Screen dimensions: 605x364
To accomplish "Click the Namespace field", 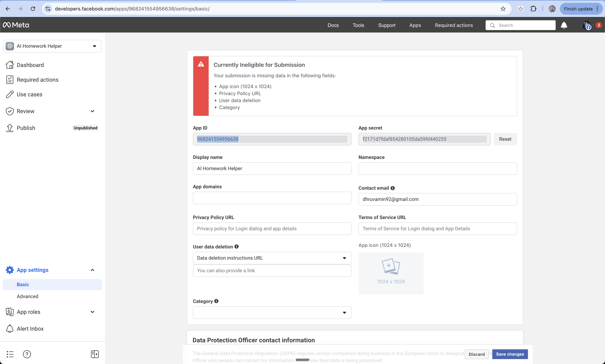I will pyautogui.click(x=437, y=169).
